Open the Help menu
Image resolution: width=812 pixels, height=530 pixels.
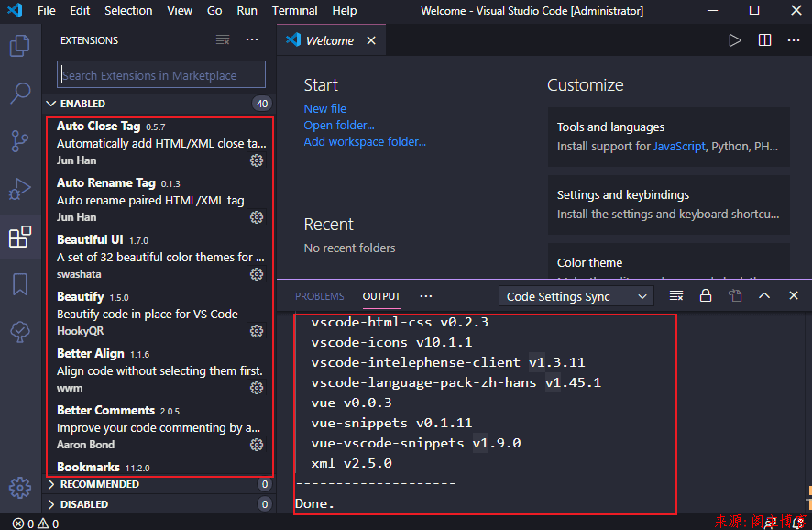point(345,11)
